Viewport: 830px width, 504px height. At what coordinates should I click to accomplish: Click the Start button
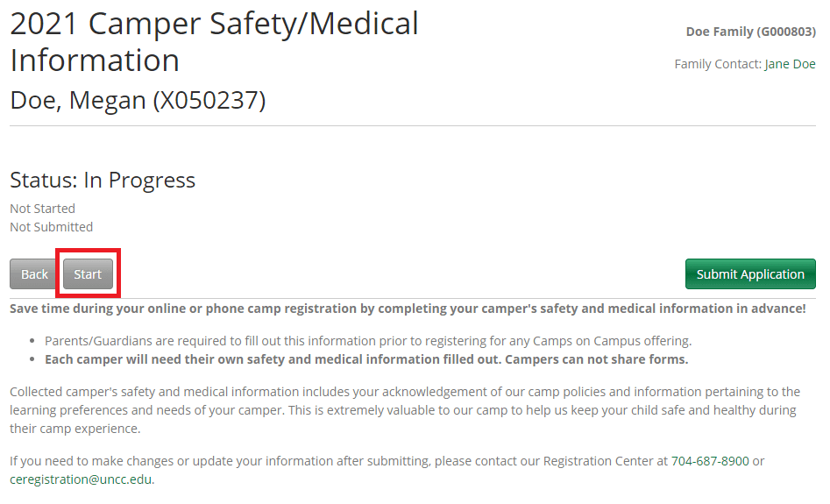[88, 274]
